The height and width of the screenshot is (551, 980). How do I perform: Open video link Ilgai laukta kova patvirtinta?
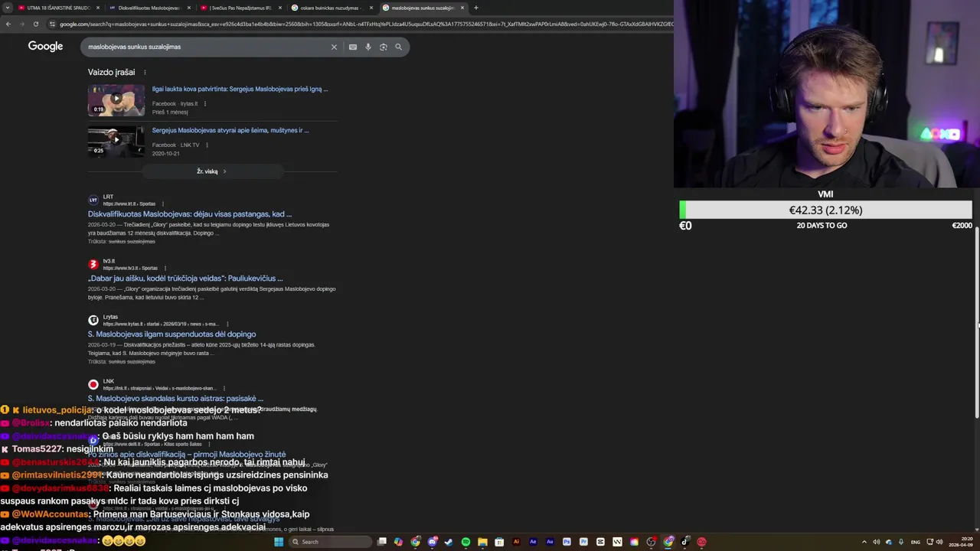[x=240, y=89]
